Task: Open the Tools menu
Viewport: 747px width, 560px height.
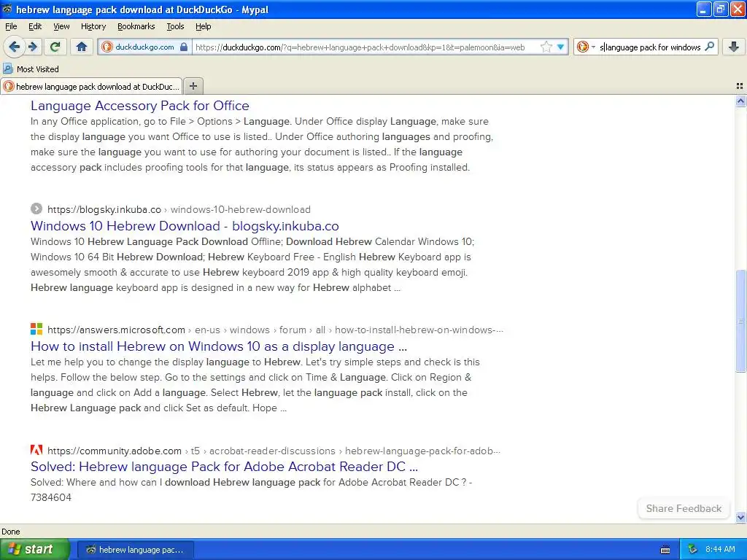Action: pos(175,26)
